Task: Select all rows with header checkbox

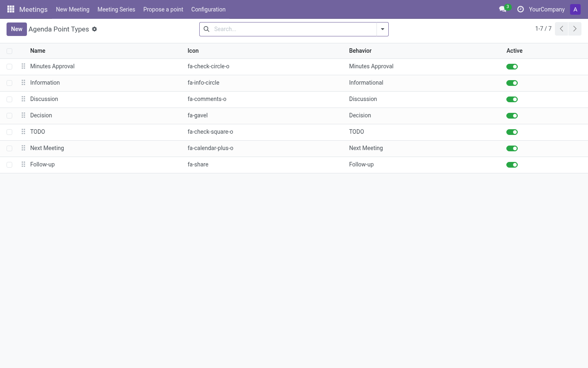Action: coord(9,51)
